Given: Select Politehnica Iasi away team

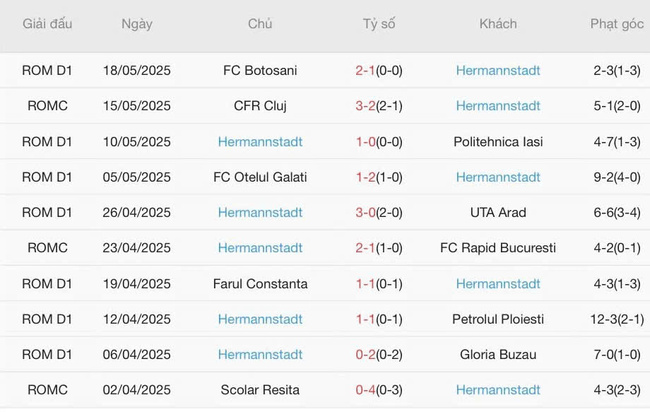Looking at the screenshot, I should 498,142.
